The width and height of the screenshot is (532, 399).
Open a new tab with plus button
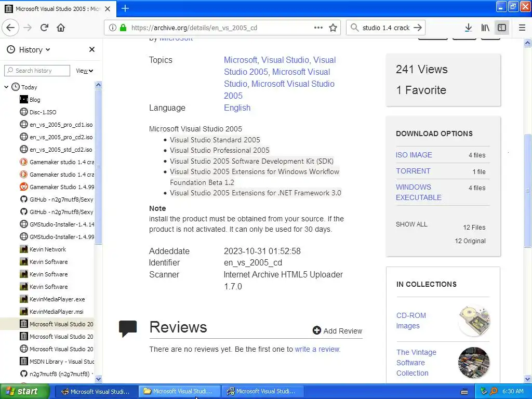tap(125, 8)
